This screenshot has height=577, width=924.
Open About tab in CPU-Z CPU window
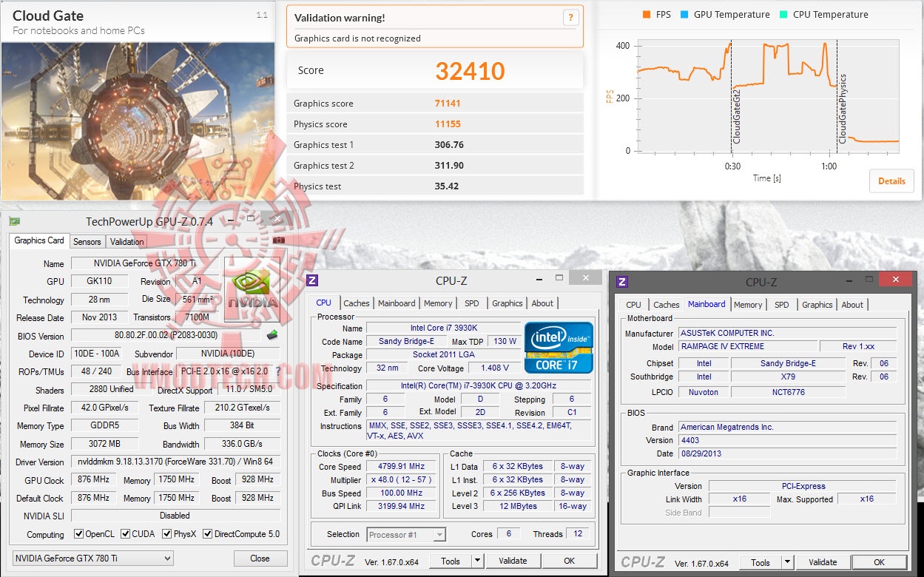[542, 303]
